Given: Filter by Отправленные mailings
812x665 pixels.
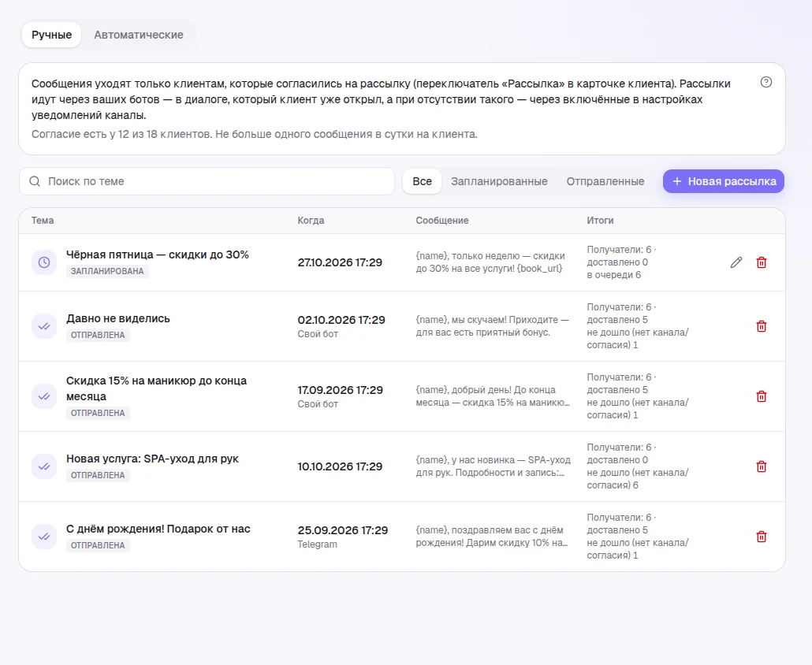Looking at the screenshot, I should pyautogui.click(x=605, y=181).
